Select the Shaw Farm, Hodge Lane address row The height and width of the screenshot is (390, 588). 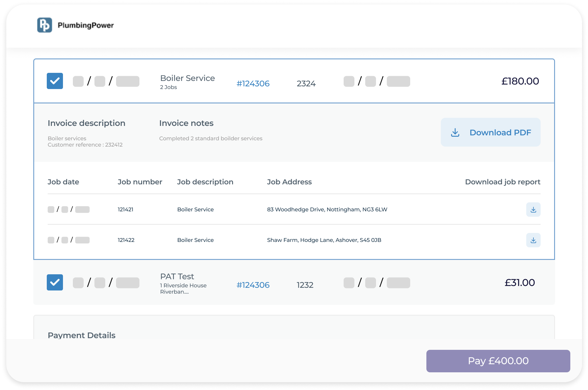pos(324,240)
